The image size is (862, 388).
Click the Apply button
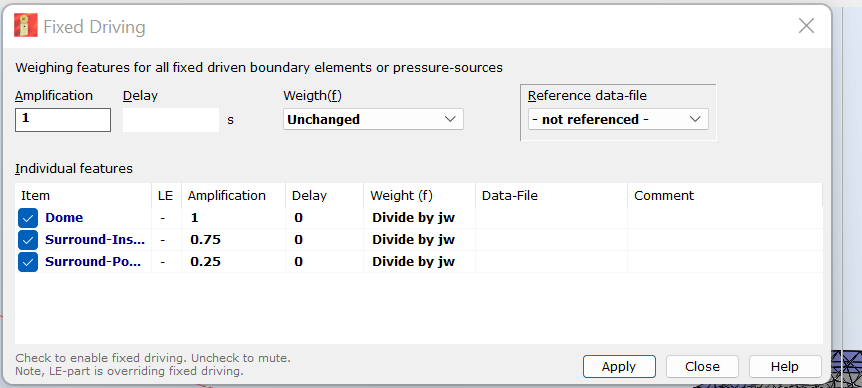[x=619, y=367]
